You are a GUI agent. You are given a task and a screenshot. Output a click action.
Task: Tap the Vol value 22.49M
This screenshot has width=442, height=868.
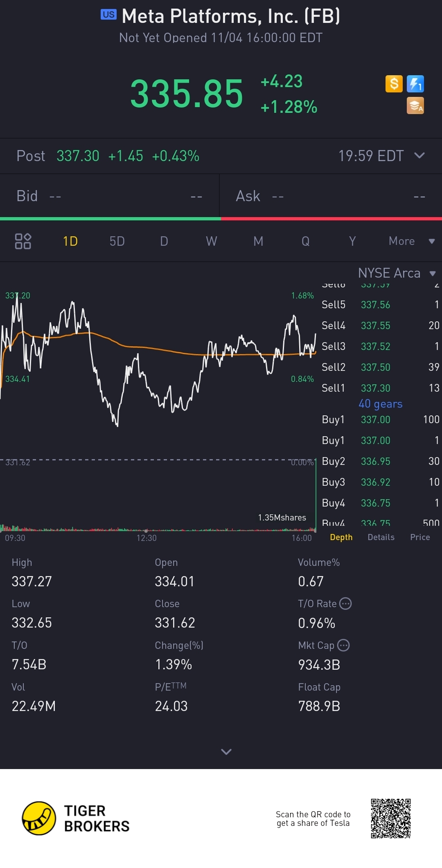(34, 706)
